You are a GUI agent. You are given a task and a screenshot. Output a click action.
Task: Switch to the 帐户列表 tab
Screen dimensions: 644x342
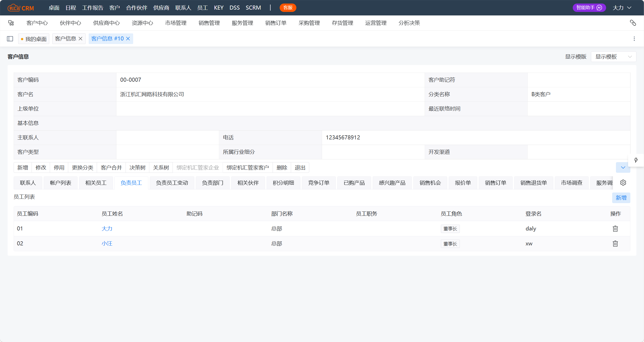click(61, 183)
